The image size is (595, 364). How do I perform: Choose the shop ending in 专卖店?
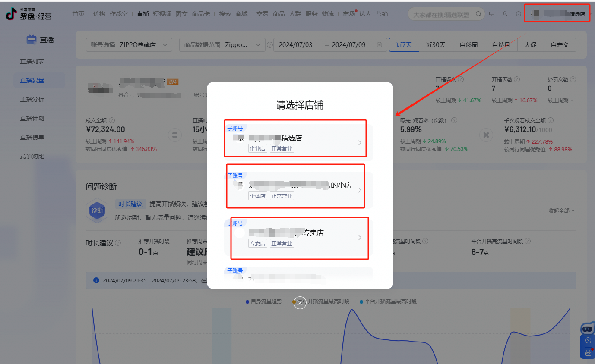point(299,238)
